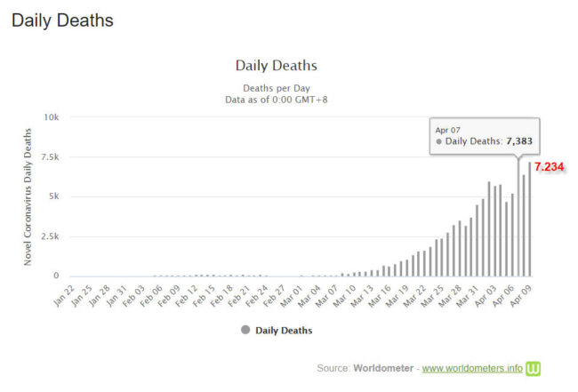The height and width of the screenshot is (392, 578).
Task: Click the 10k y-axis label
Action: 52,116
